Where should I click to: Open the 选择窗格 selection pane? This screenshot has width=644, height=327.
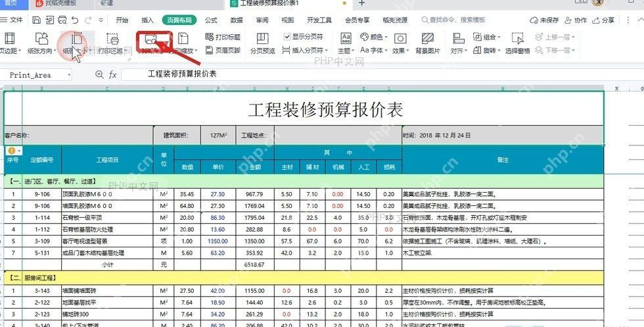coord(518,43)
